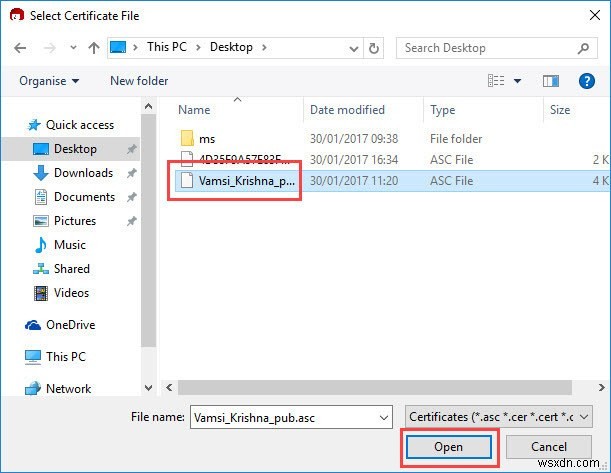Viewport: 611px width, 473px height.
Task: Select Quick access in the sidebar
Action: (x=79, y=125)
